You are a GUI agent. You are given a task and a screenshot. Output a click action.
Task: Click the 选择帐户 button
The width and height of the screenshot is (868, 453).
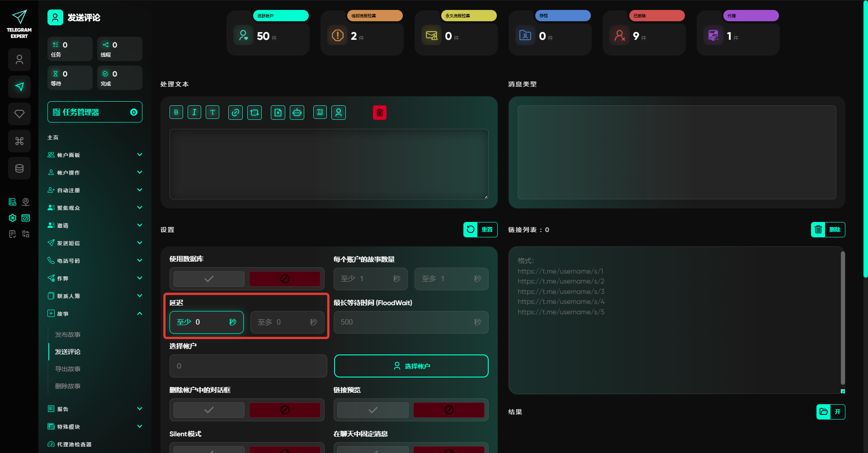[411, 366]
